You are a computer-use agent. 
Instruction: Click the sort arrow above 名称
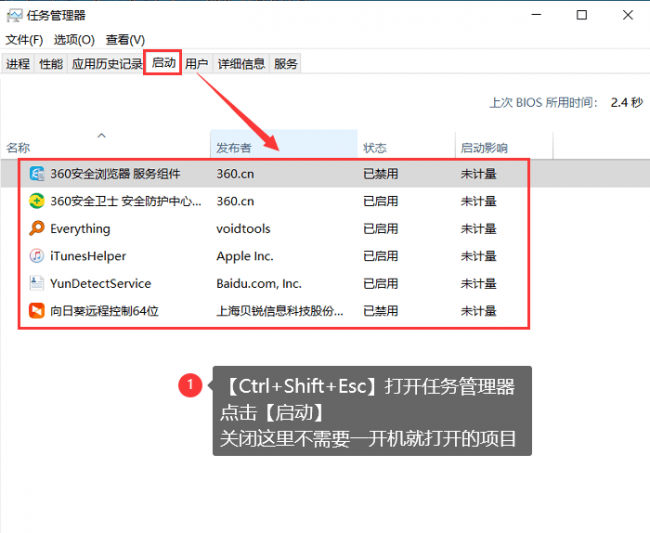[x=102, y=135]
